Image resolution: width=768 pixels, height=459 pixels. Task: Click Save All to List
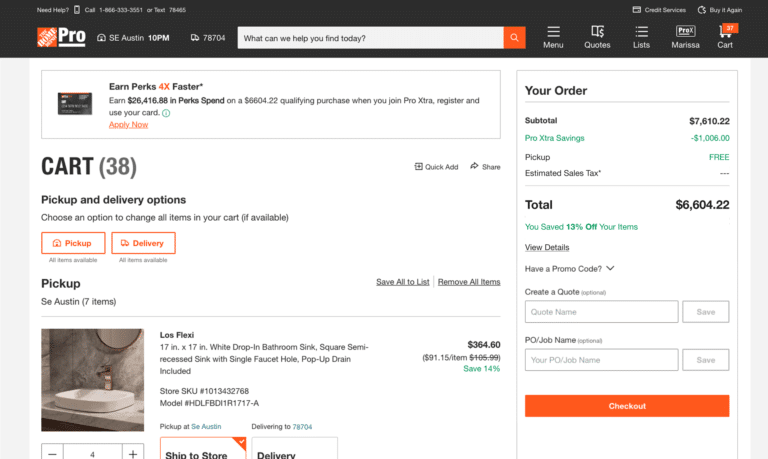click(403, 282)
